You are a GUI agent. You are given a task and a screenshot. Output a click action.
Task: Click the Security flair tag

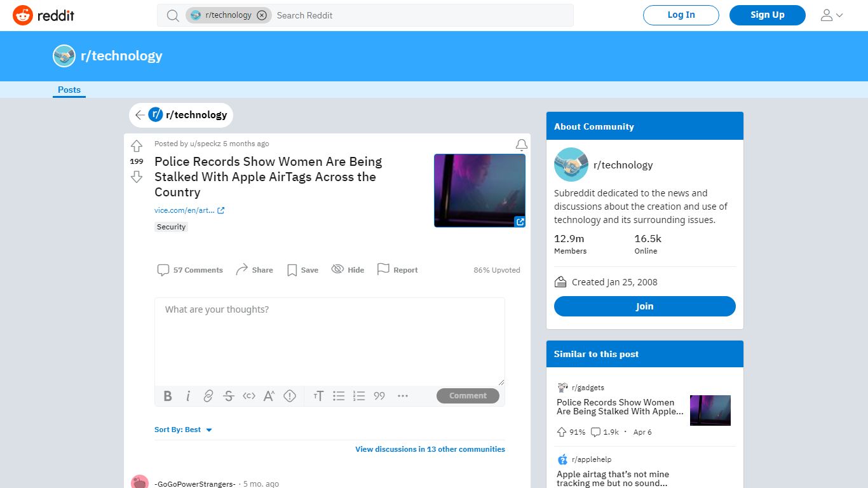point(172,227)
